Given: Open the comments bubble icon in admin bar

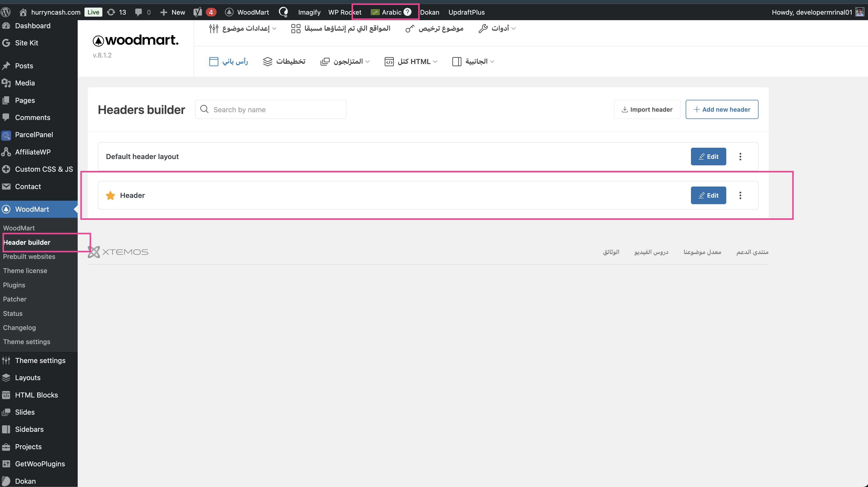Looking at the screenshot, I should (138, 12).
